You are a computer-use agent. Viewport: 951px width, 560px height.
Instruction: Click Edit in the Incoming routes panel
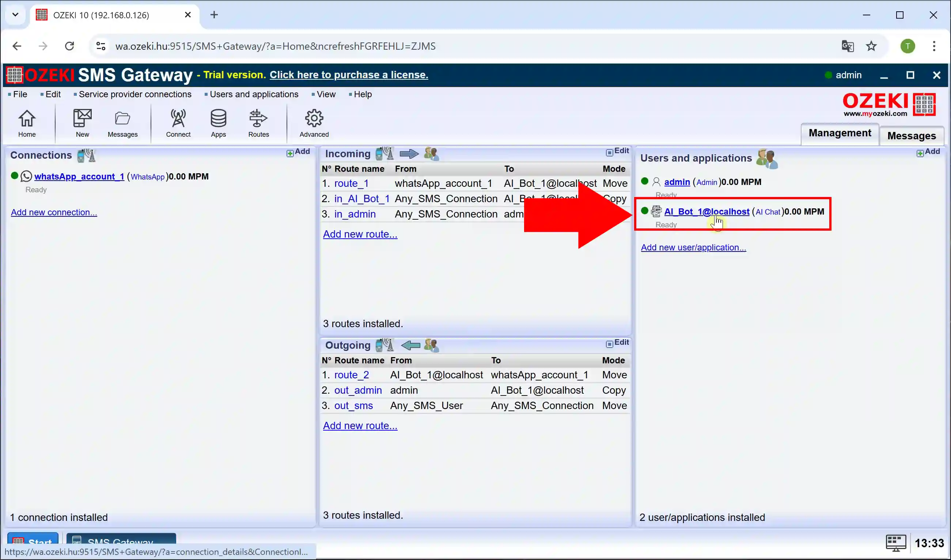point(617,151)
